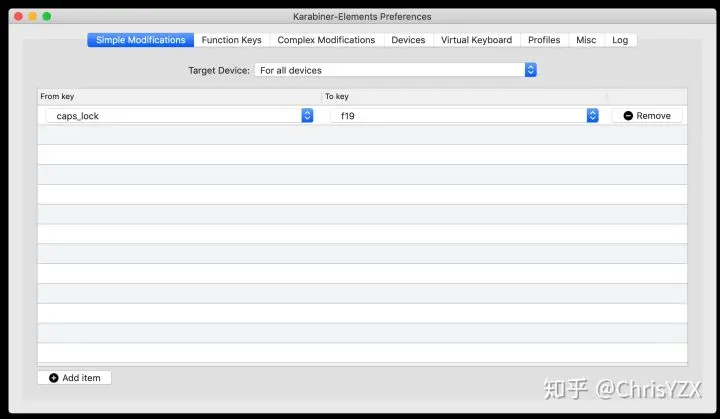720x419 pixels.
Task: Remove the caps_lock to f19 mapping
Action: [x=647, y=116]
